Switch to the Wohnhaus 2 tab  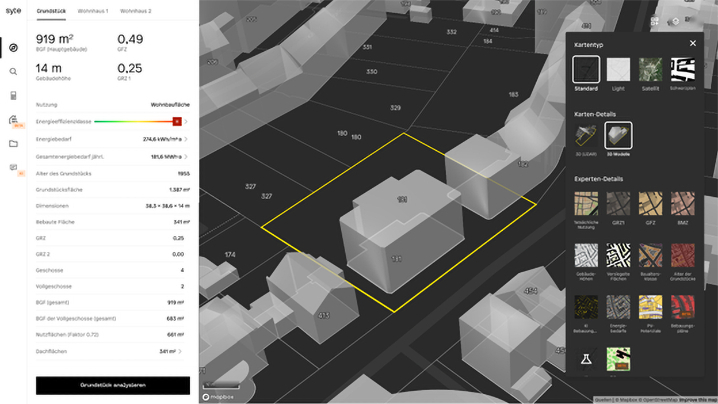click(136, 10)
